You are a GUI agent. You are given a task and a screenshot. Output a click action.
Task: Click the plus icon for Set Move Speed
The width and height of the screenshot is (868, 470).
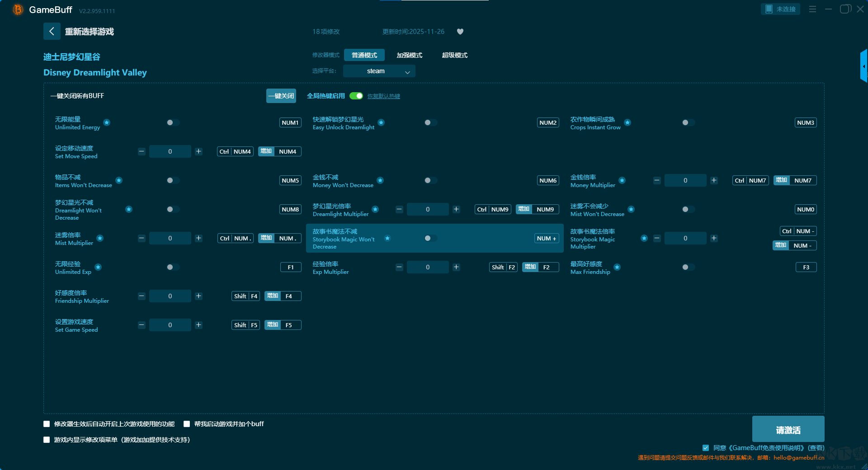tap(198, 151)
